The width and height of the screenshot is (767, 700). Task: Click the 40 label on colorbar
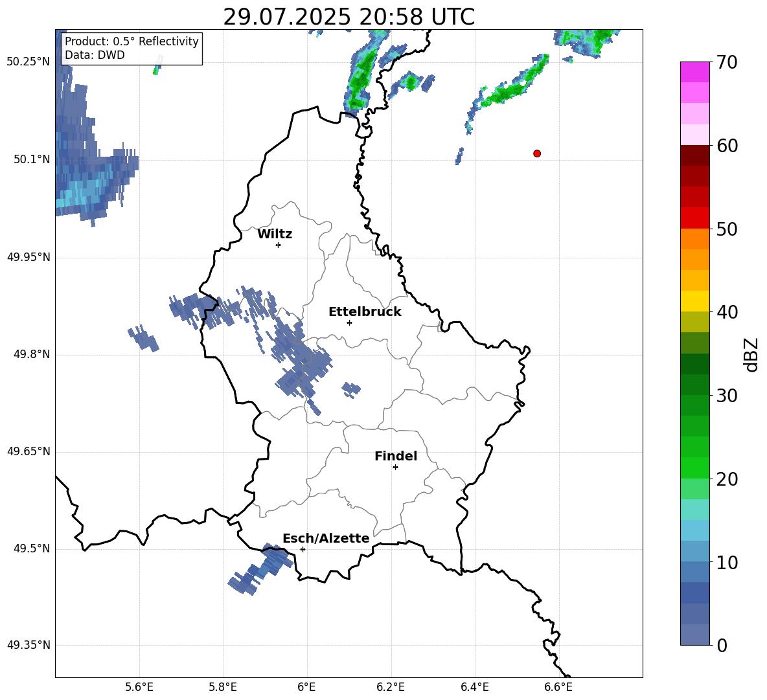coord(726,312)
